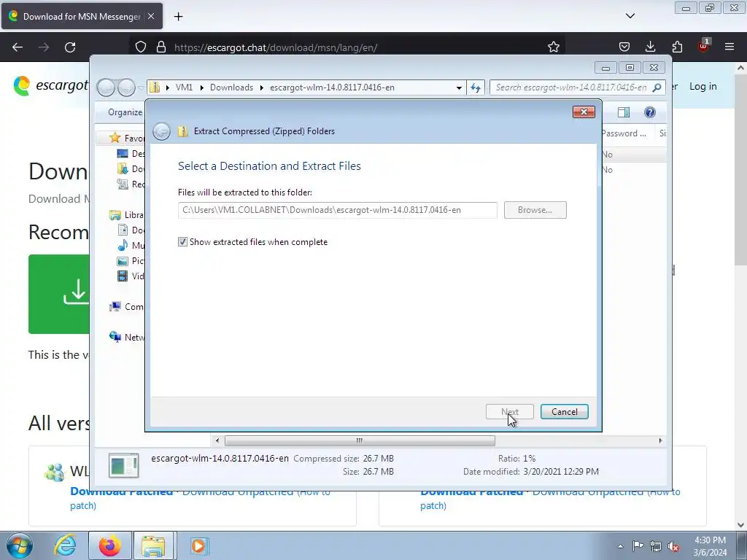Open the Explorer address bar dropdown arrow
Screen dimensions: 747x560
[x=459, y=87]
